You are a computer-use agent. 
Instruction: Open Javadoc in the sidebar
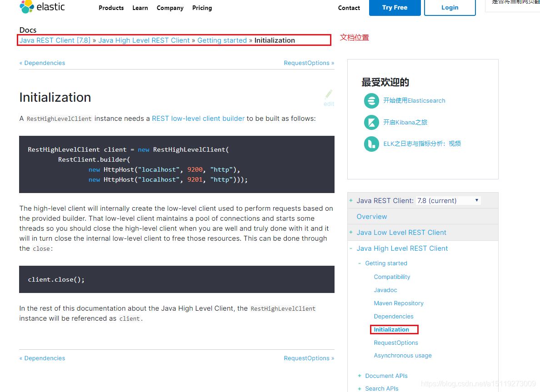click(x=385, y=290)
